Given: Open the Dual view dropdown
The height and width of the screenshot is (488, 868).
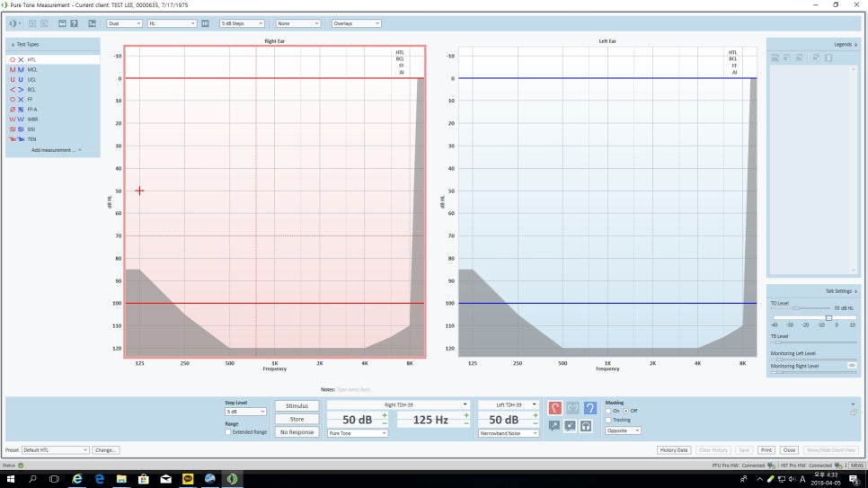Looking at the screenshot, I should [x=125, y=23].
